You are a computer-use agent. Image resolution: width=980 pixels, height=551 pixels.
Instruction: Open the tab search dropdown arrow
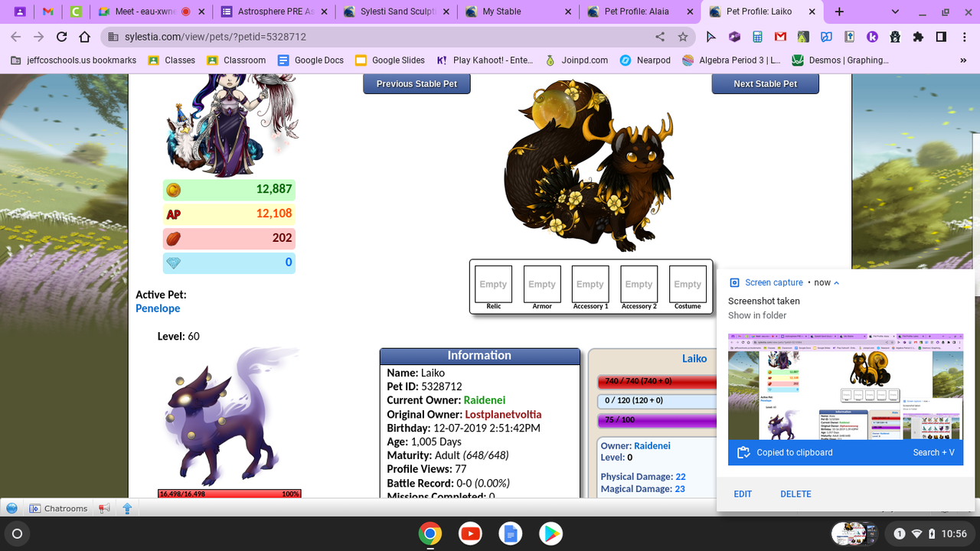click(x=894, y=12)
